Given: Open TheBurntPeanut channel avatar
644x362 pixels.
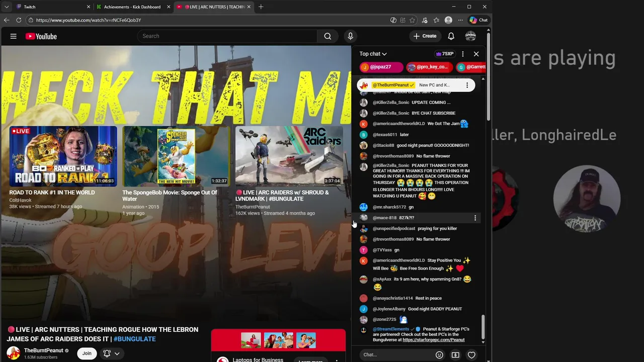Looking at the screenshot, I should point(14,353).
